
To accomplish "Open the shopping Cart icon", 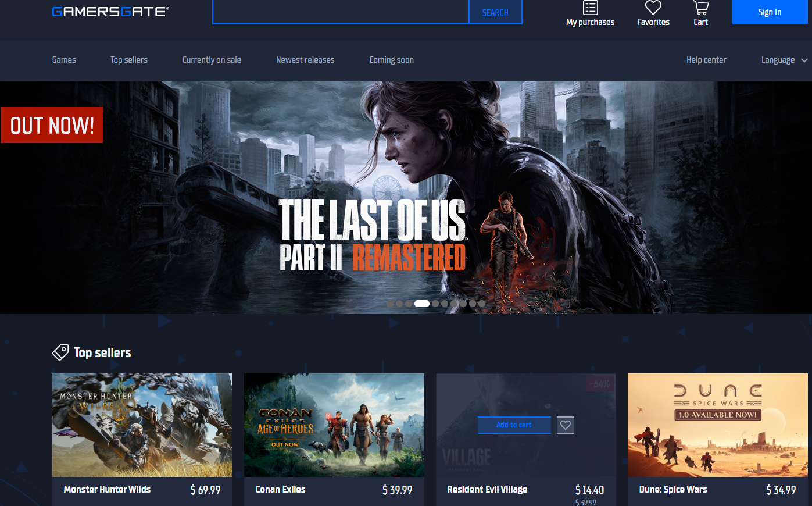I will pos(700,8).
